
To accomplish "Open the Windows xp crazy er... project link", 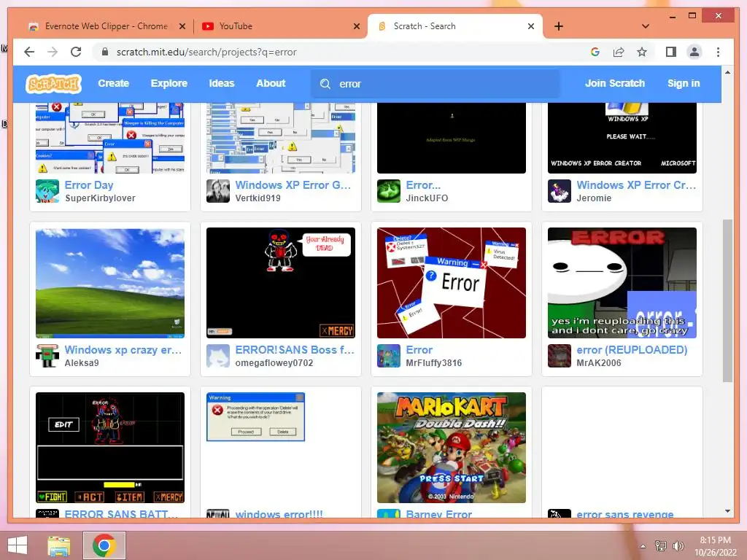I will [x=123, y=350].
